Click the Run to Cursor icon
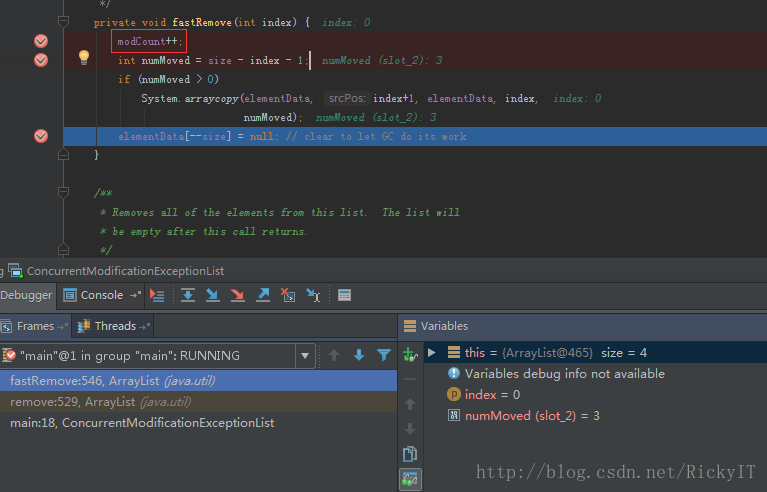 point(313,295)
